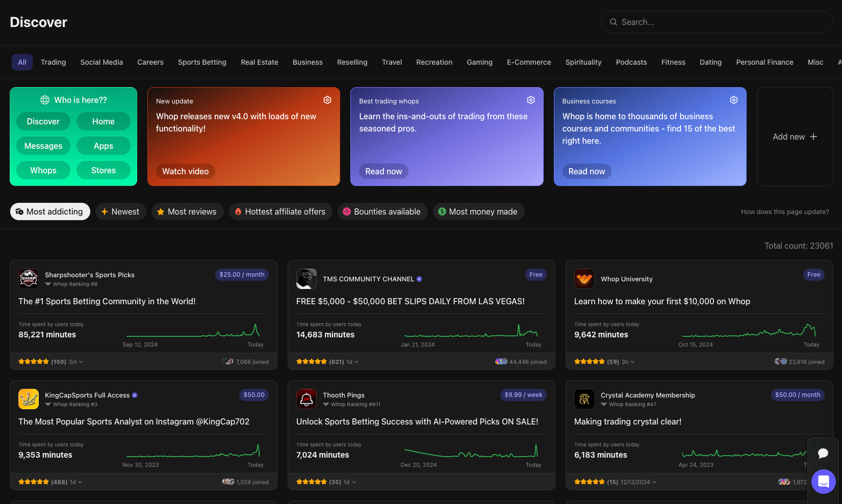
Task: Click the Whops button
Action: (43, 170)
